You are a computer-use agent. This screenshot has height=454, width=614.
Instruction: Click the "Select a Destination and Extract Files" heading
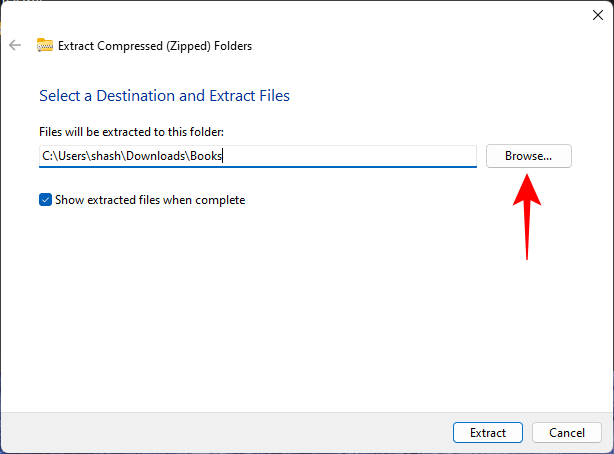click(164, 96)
